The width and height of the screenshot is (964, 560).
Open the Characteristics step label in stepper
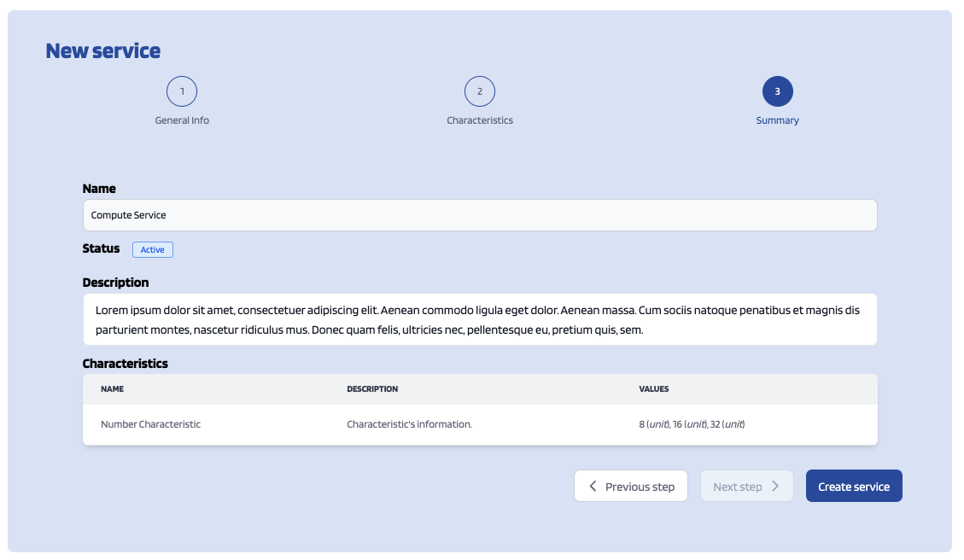[480, 120]
